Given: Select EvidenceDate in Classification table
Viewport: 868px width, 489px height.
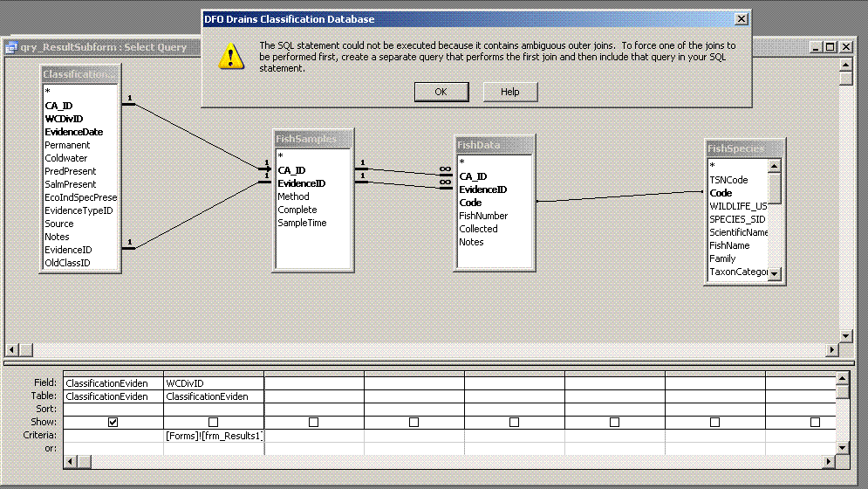Looking at the screenshot, I should (x=74, y=132).
